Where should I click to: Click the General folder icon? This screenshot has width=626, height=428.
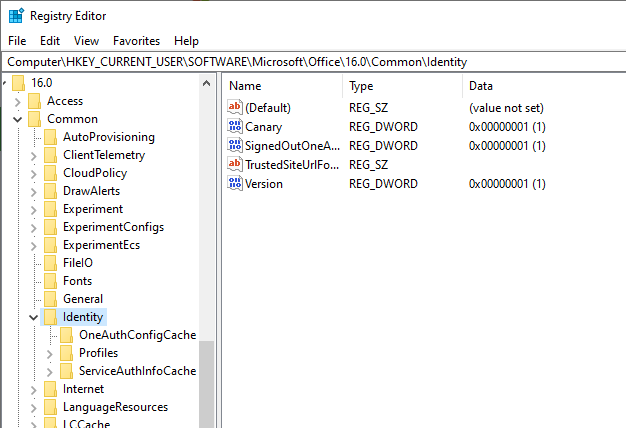tap(50, 299)
